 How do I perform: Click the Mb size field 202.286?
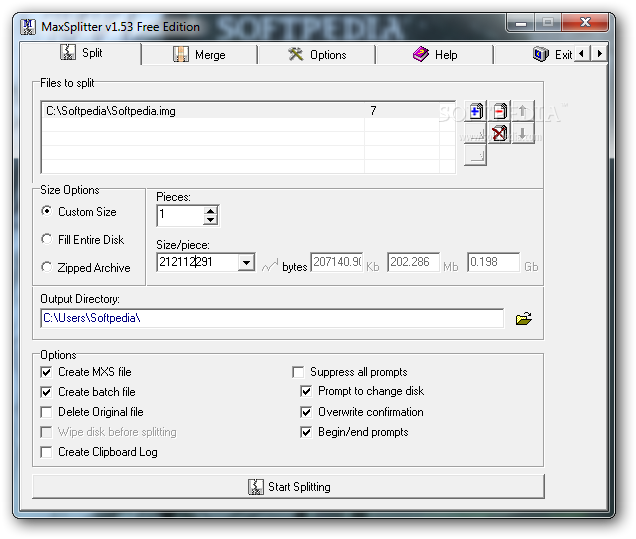click(x=413, y=262)
